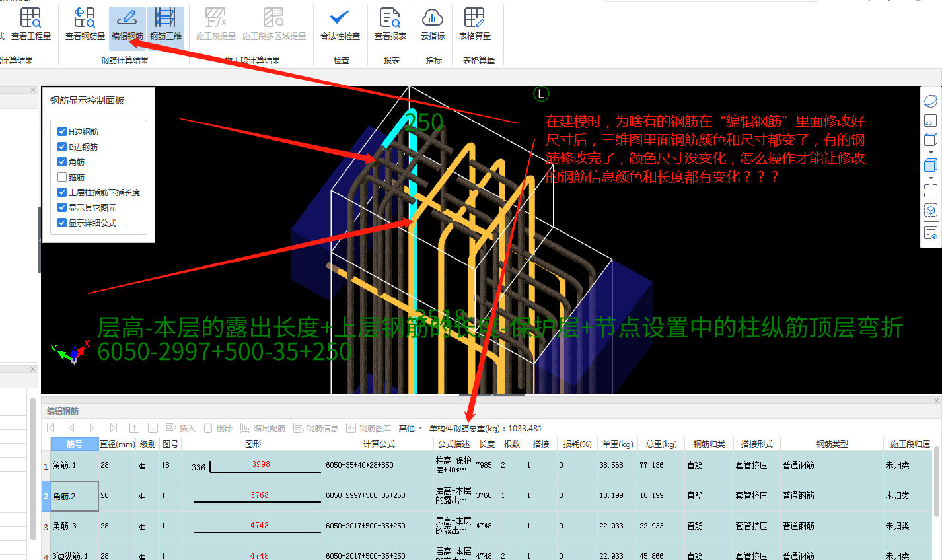The height and width of the screenshot is (560, 942).
Task: Open 钢筋图库 library
Action: 369,428
